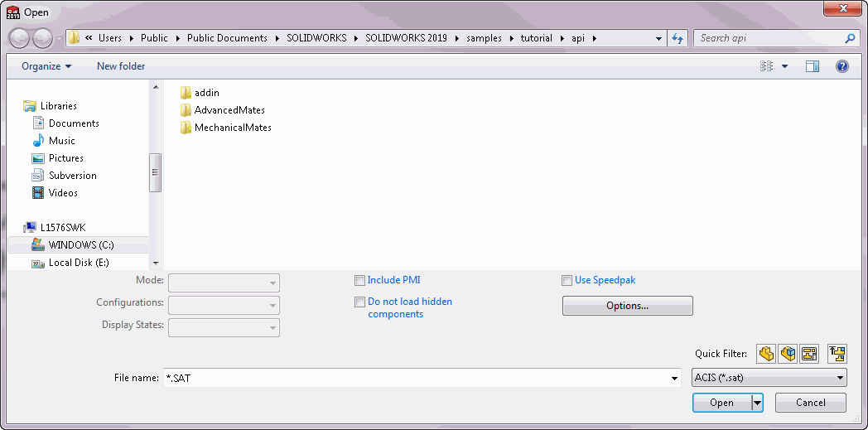Click the Subversion library icon
The width and height of the screenshot is (868, 430).
click(x=38, y=176)
